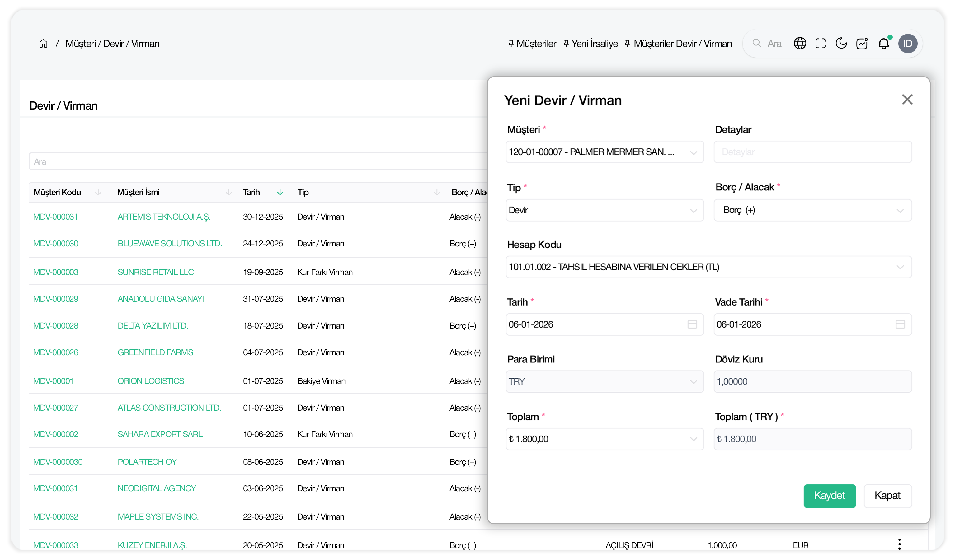Open Tarih calendar picker icon

(x=692, y=324)
